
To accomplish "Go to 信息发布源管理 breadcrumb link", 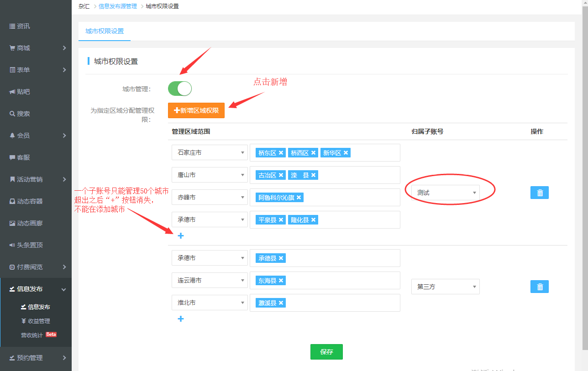I will coord(118,6).
